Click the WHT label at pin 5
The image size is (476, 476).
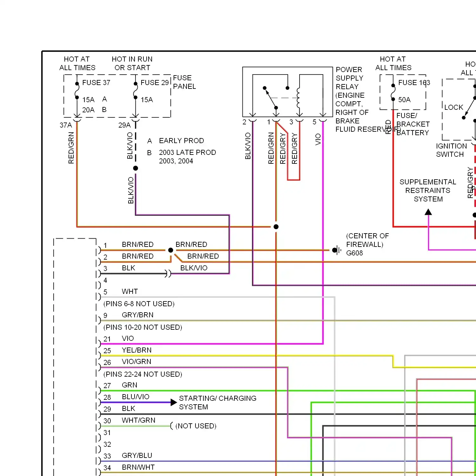point(130,291)
